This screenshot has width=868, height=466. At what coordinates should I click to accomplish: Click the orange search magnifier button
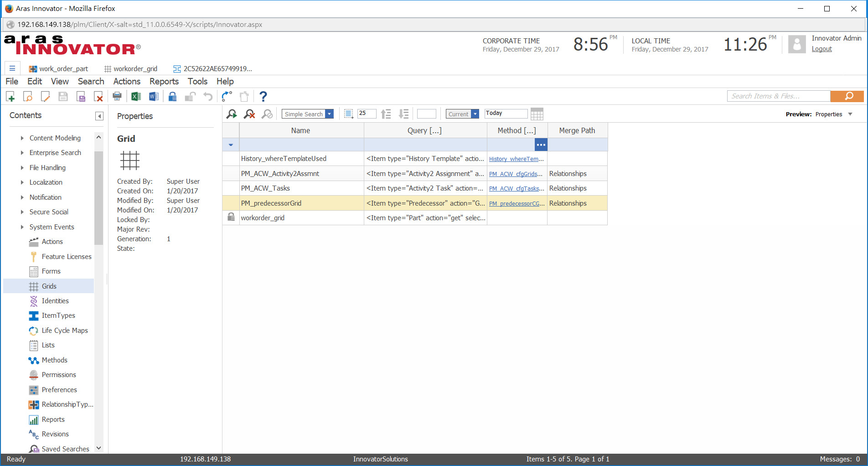click(847, 96)
